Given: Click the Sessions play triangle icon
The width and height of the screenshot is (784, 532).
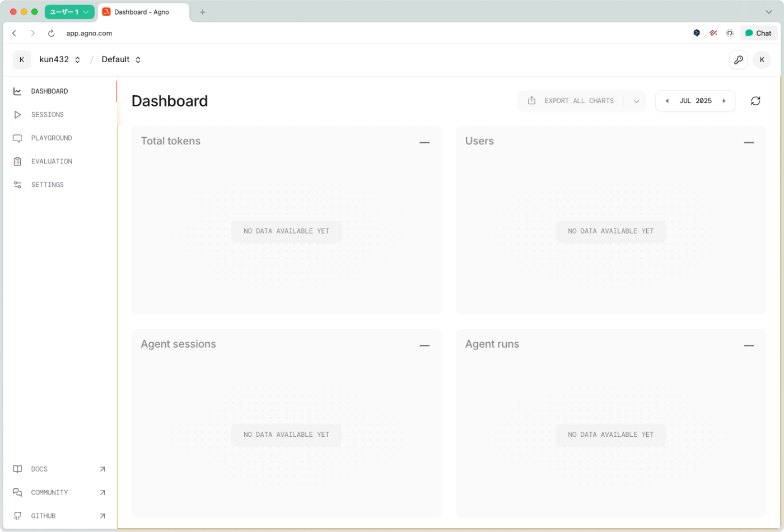Looking at the screenshot, I should (x=17, y=115).
